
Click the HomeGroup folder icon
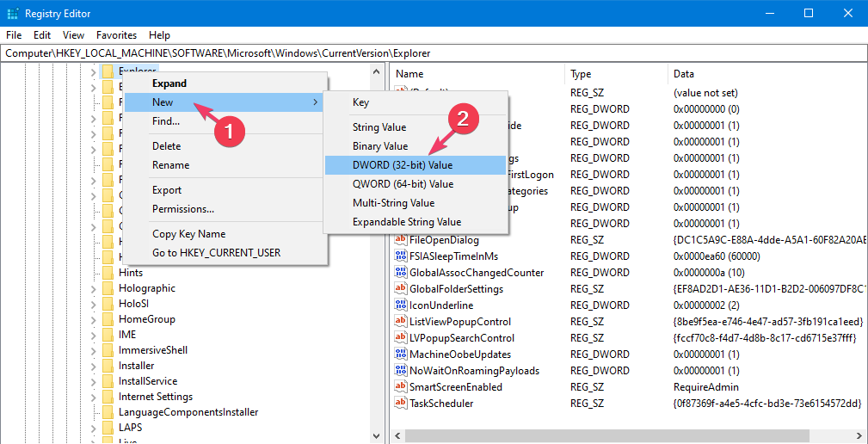[108, 319]
